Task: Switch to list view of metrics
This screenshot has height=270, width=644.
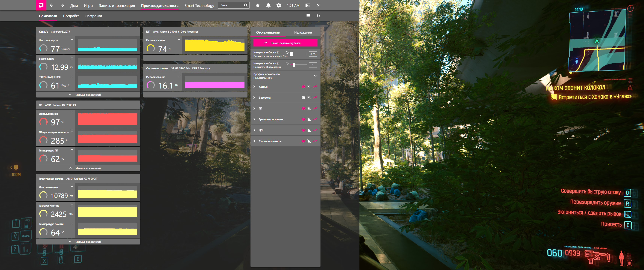Action: [x=308, y=16]
